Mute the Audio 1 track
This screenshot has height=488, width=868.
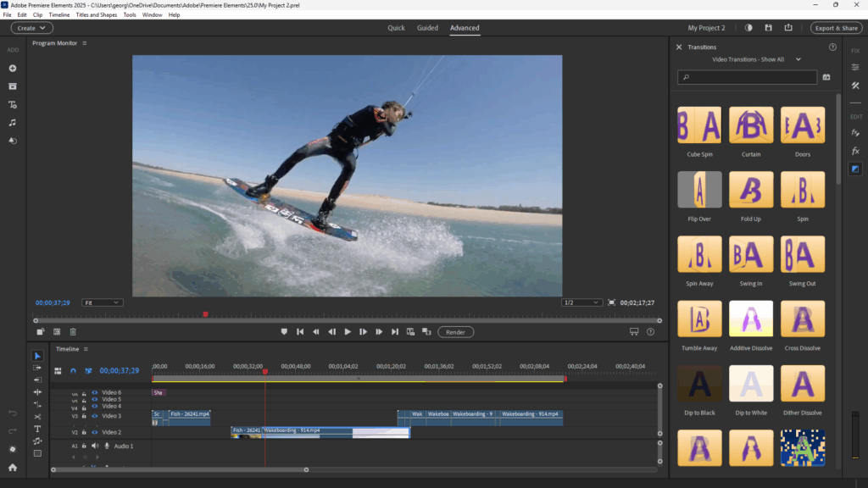coord(95,446)
